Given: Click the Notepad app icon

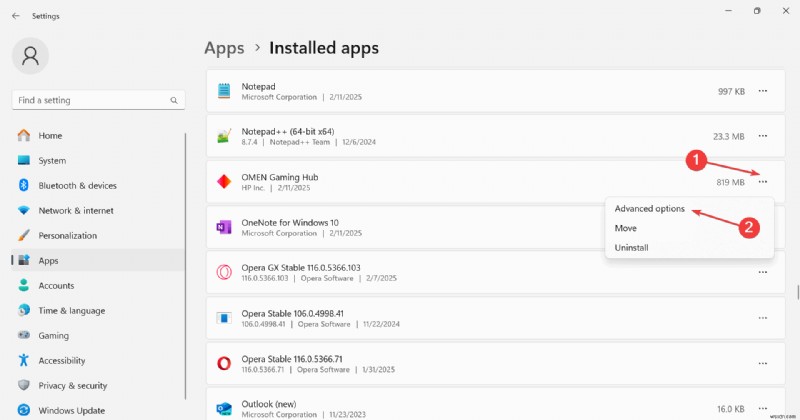Looking at the screenshot, I should point(224,91).
